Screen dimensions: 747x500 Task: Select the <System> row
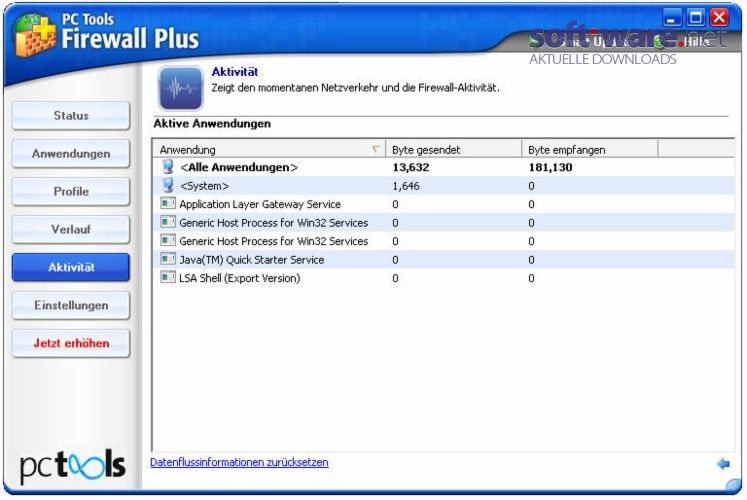pyautogui.click(x=443, y=186)
